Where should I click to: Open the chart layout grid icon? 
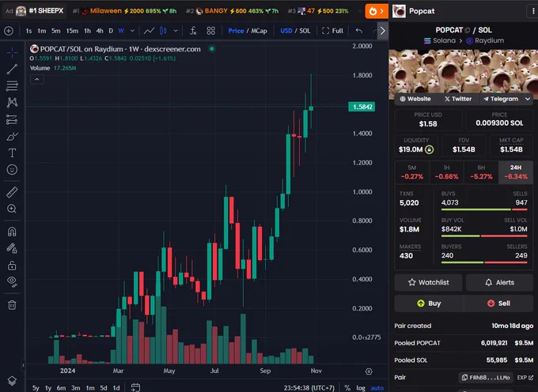[211, 31]
